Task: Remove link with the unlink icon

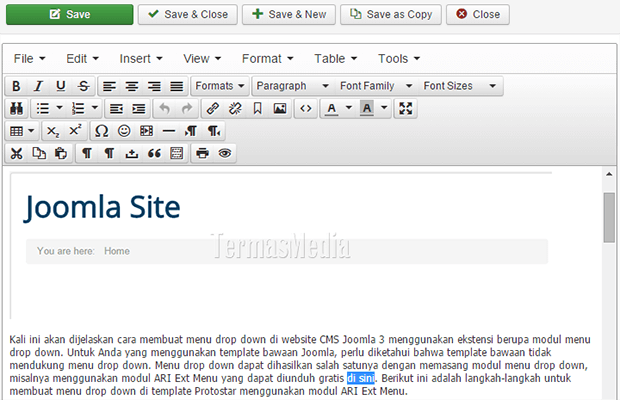Action: [x=235, y=108]
